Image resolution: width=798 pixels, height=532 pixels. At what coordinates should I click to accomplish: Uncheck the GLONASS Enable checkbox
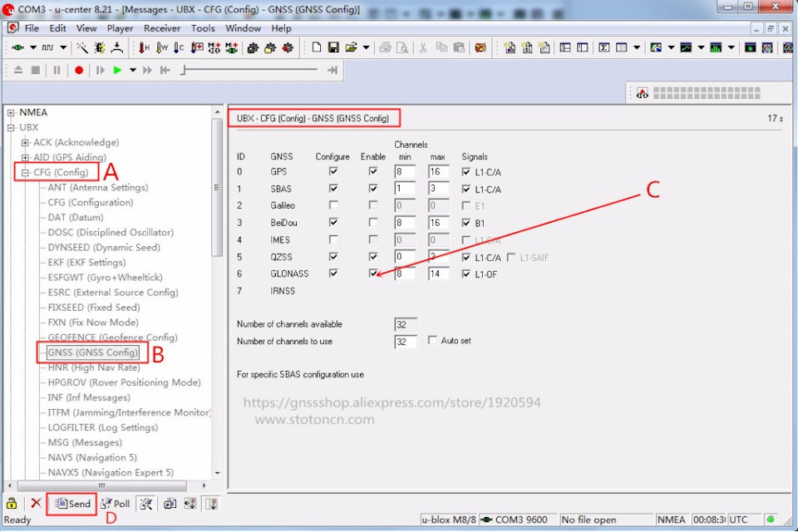[373, 273]
